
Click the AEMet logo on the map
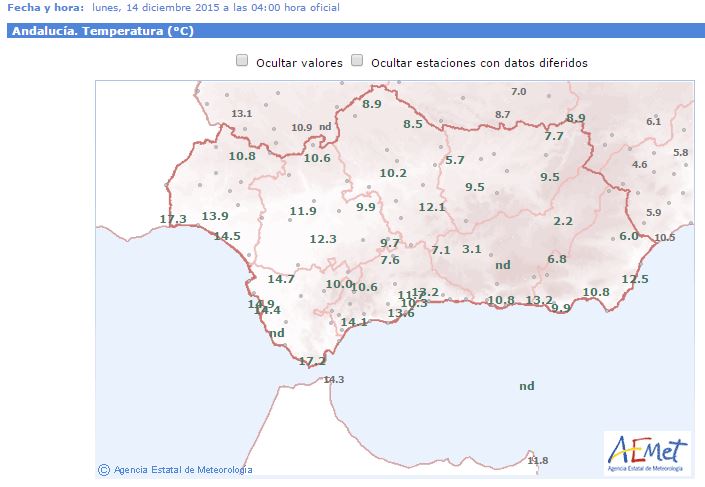pos(647,453)
